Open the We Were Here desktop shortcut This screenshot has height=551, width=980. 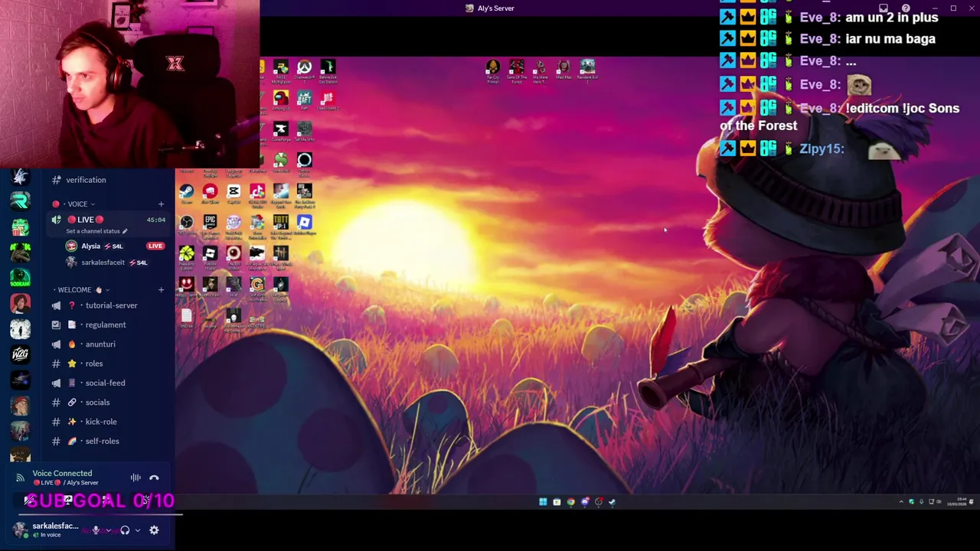point(541,67)
